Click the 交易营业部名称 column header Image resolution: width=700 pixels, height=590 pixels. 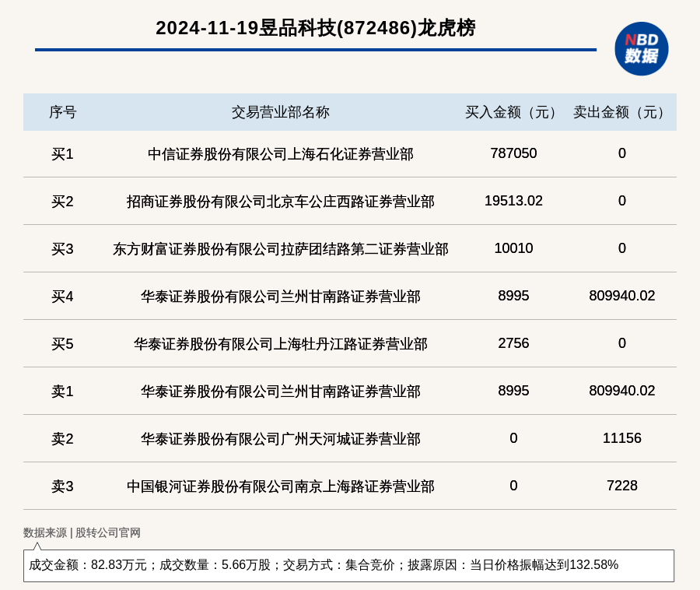tap(280, 112)
